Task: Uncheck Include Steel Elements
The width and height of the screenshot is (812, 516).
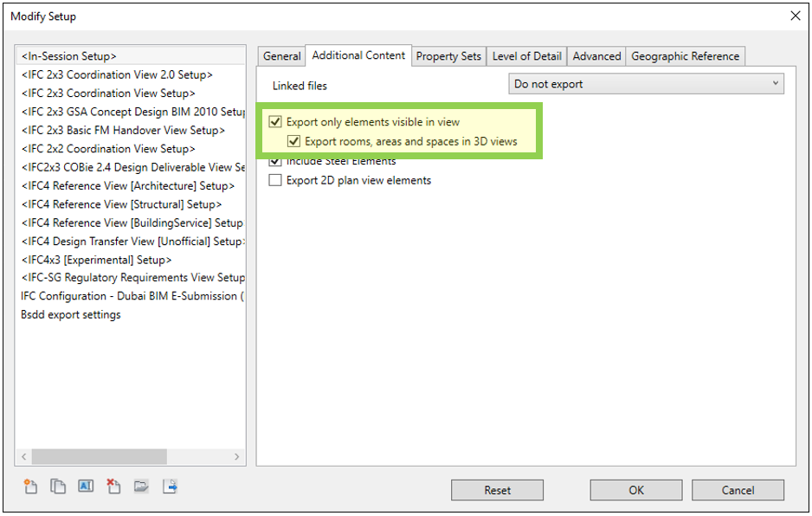Action: click(275, 161)
